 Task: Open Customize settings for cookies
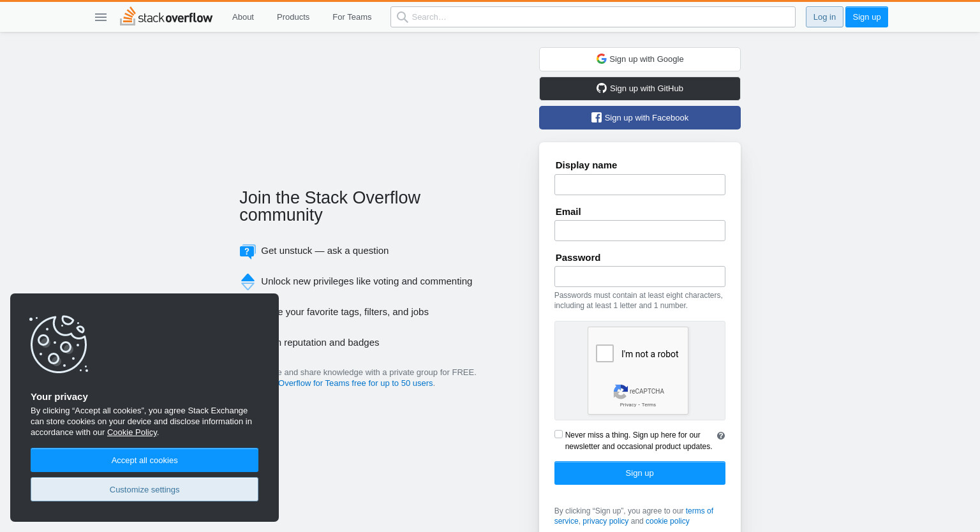tap(144, 489)
